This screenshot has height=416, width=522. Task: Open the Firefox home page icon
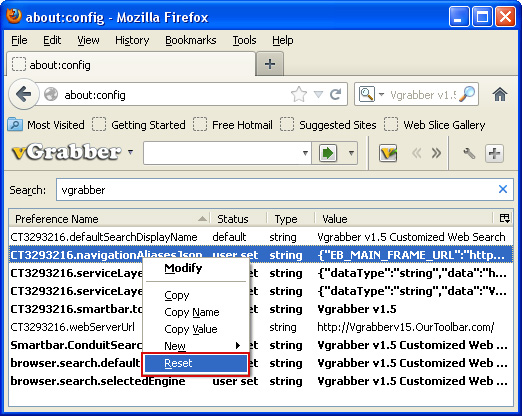click(500, 94)
